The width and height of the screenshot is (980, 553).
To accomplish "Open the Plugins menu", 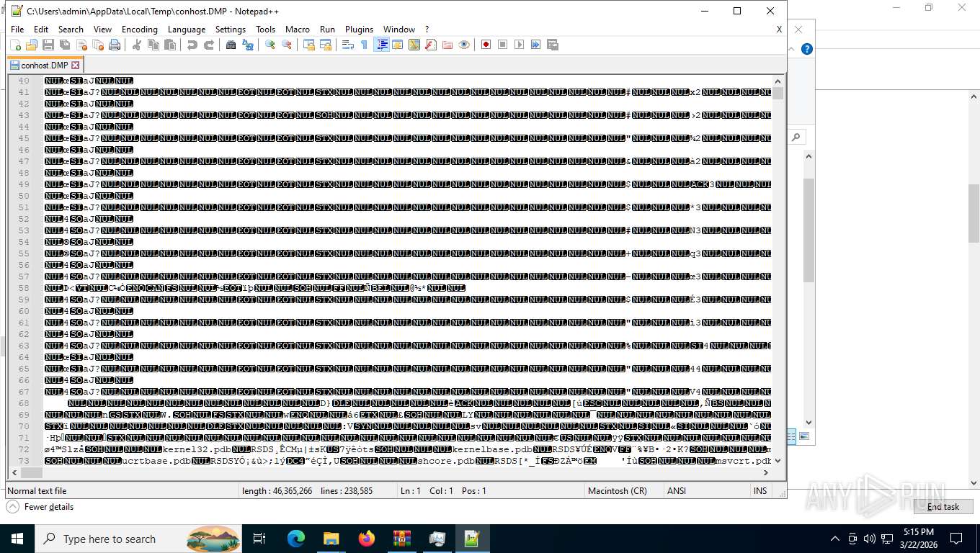I will point(359,30).
